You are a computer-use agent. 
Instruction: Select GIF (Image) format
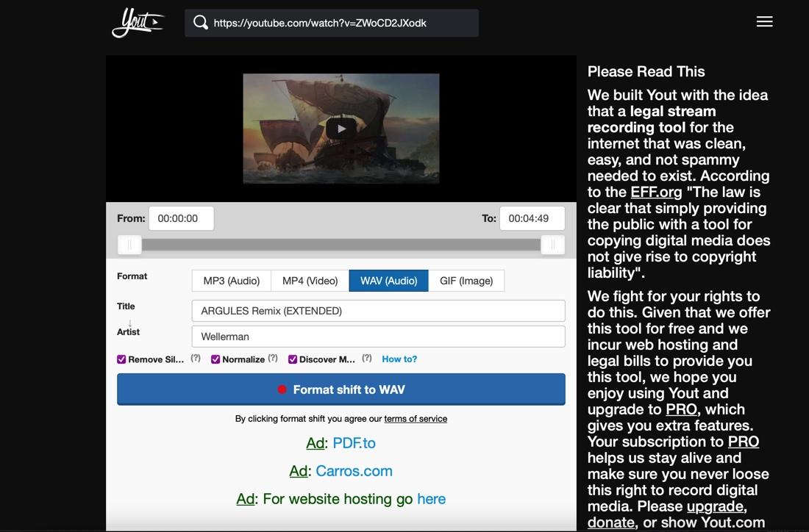coord(466,281)
